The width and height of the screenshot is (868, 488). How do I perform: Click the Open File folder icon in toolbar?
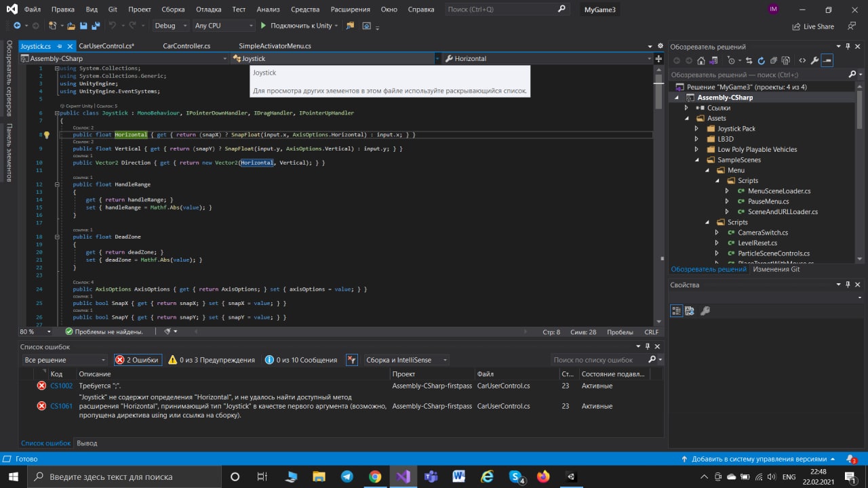pyautogui.click(x=71, y=26)
